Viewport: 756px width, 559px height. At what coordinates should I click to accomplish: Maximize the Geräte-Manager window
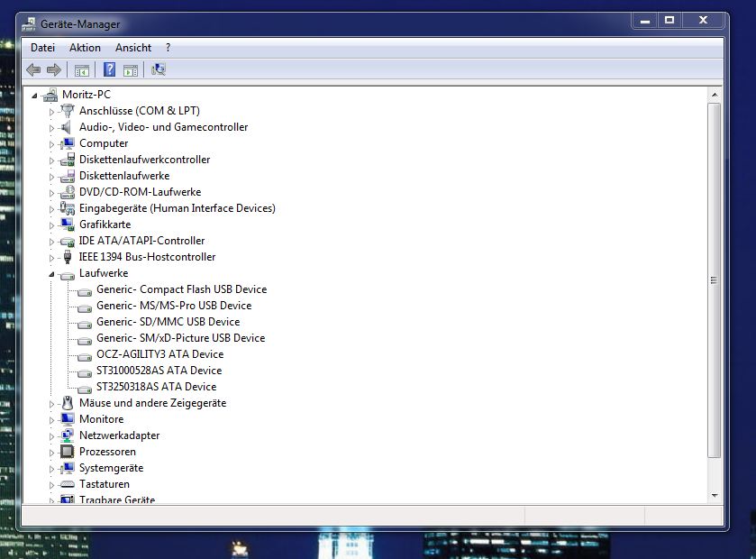[x=669, y=21]
